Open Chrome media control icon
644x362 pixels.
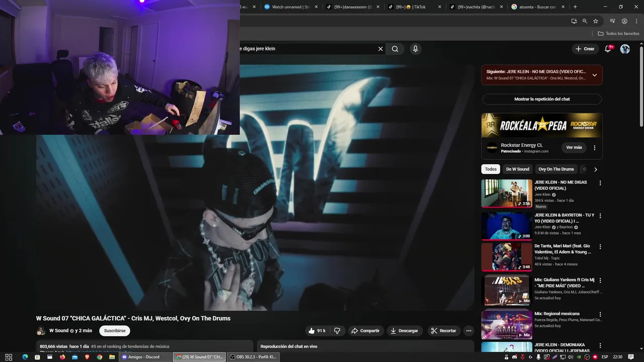point(612,21)
